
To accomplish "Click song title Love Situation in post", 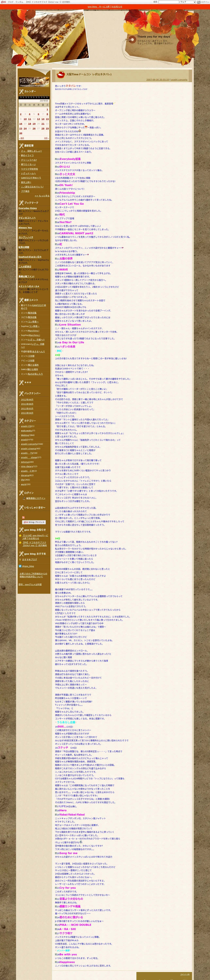I will pos(70,325).
